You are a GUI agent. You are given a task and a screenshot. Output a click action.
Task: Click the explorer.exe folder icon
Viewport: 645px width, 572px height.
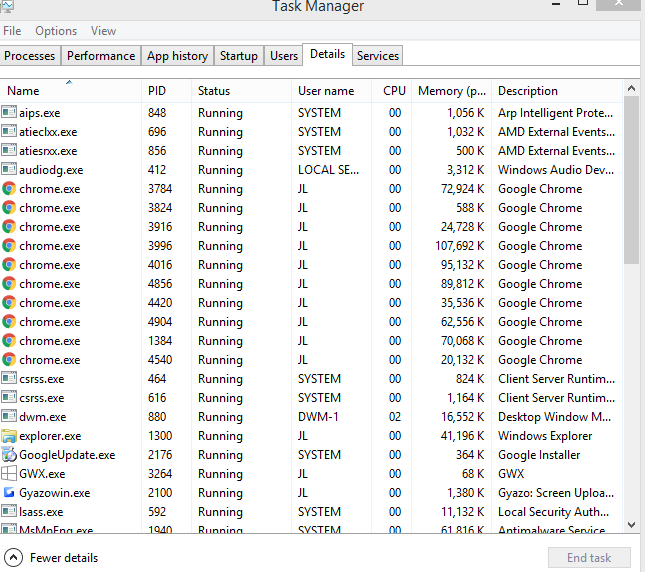click(9, 435)
